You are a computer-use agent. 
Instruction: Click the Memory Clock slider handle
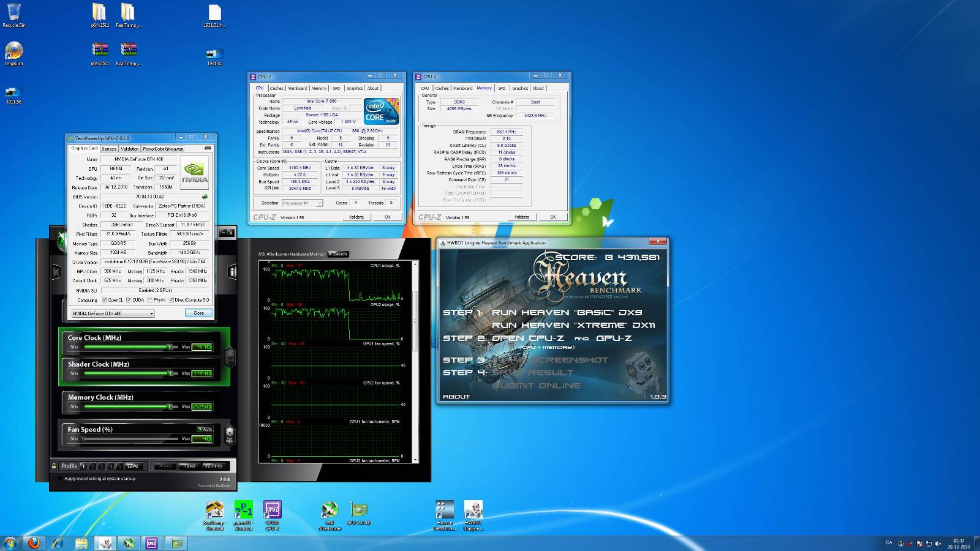coord(169,407)
